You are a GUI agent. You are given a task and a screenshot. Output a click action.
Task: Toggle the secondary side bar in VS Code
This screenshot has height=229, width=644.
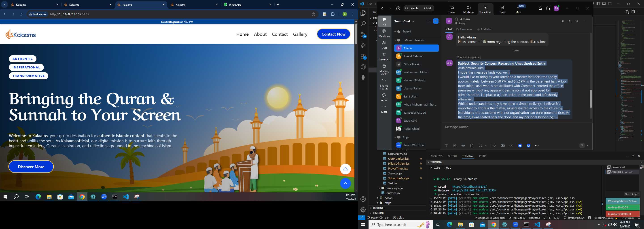tap(610, 4)
